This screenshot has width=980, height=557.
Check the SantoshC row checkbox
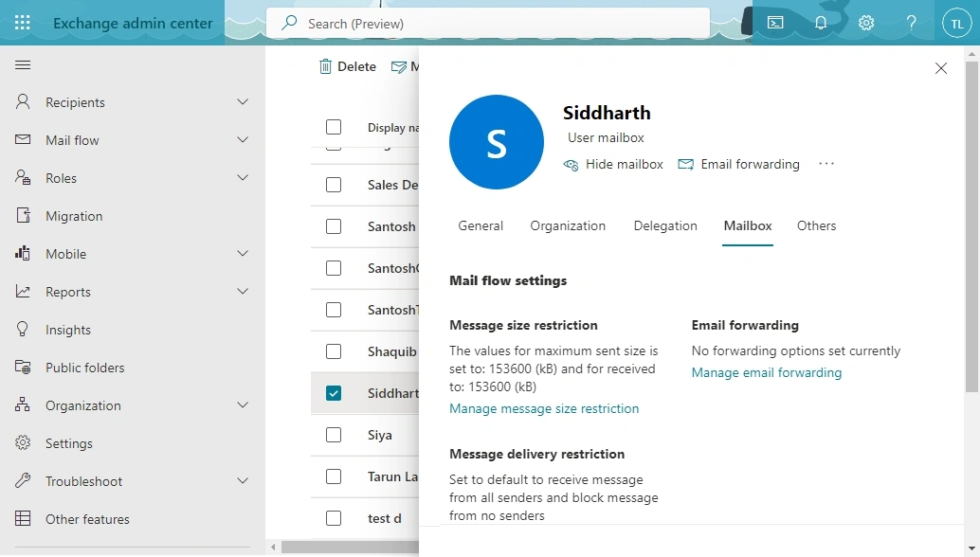(x=334, y=268)
